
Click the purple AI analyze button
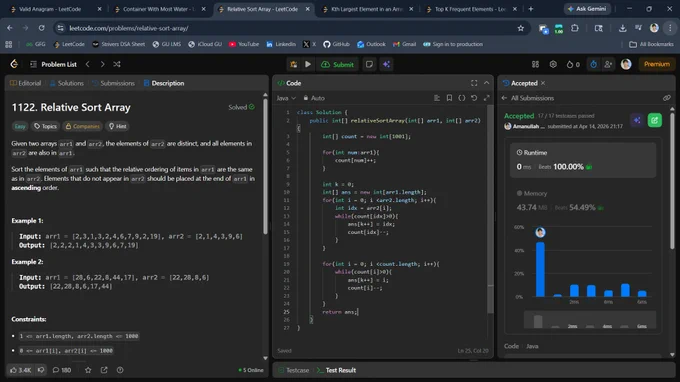637,120
